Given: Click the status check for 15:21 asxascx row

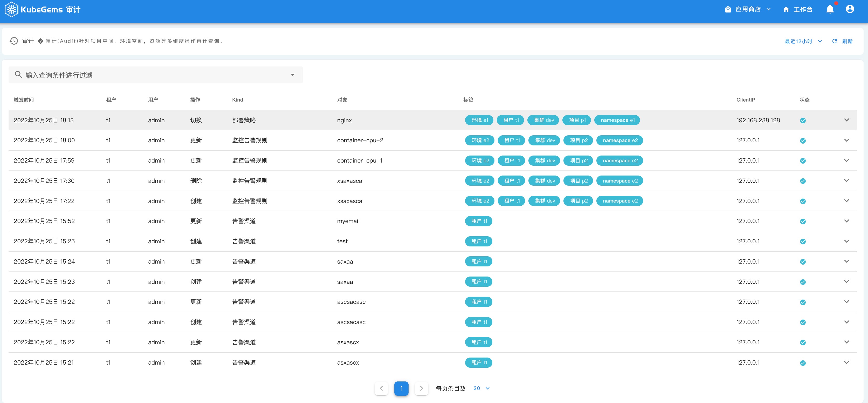Looking at the screenshot, I should [803, 363].
